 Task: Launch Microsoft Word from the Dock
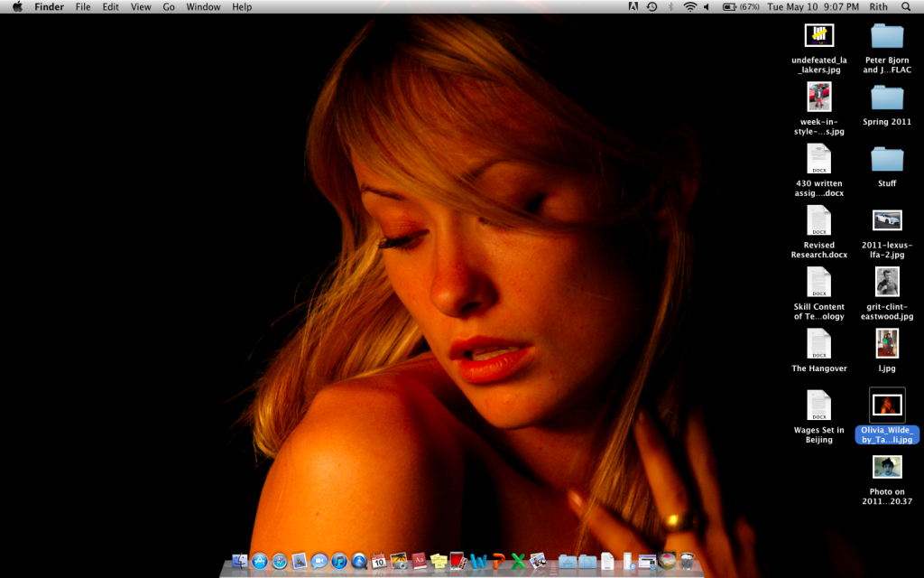pyautogui.click(x=478, y=561)
